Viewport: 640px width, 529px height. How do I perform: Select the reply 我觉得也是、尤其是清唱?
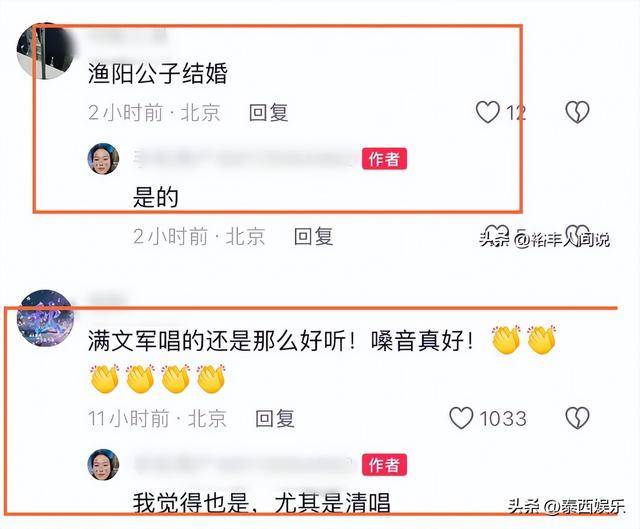[x=262, y=502]
